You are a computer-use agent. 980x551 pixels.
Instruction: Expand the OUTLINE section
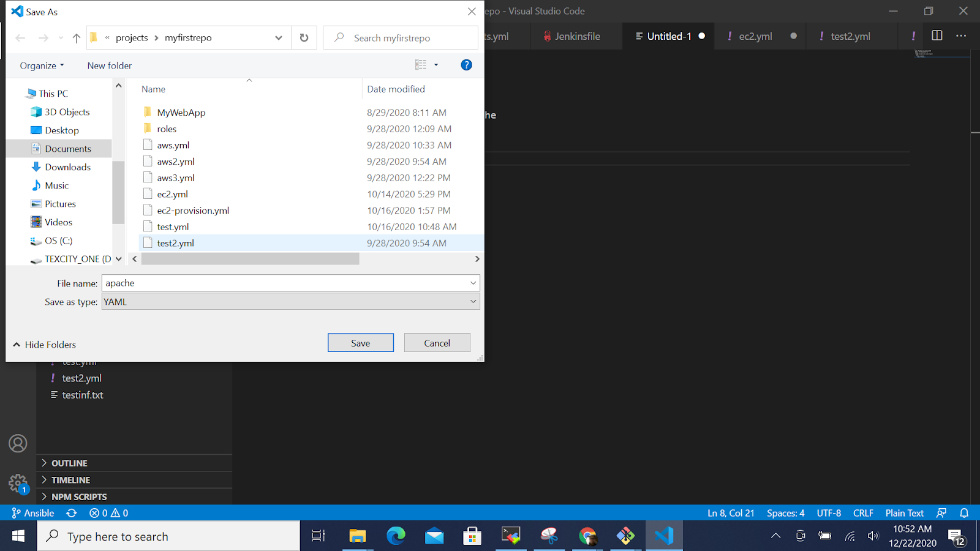point(69,463)
